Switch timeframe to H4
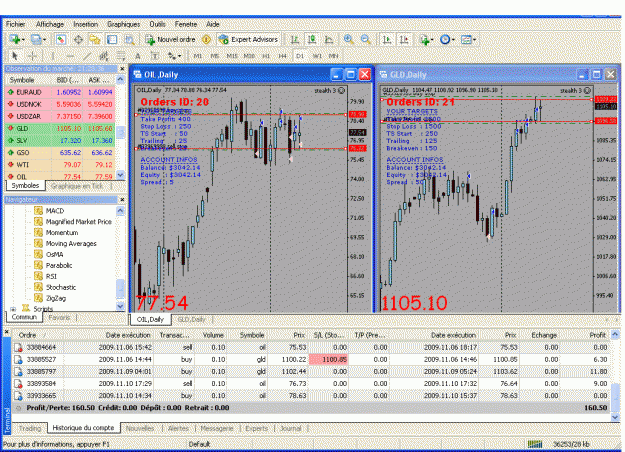 283,56
